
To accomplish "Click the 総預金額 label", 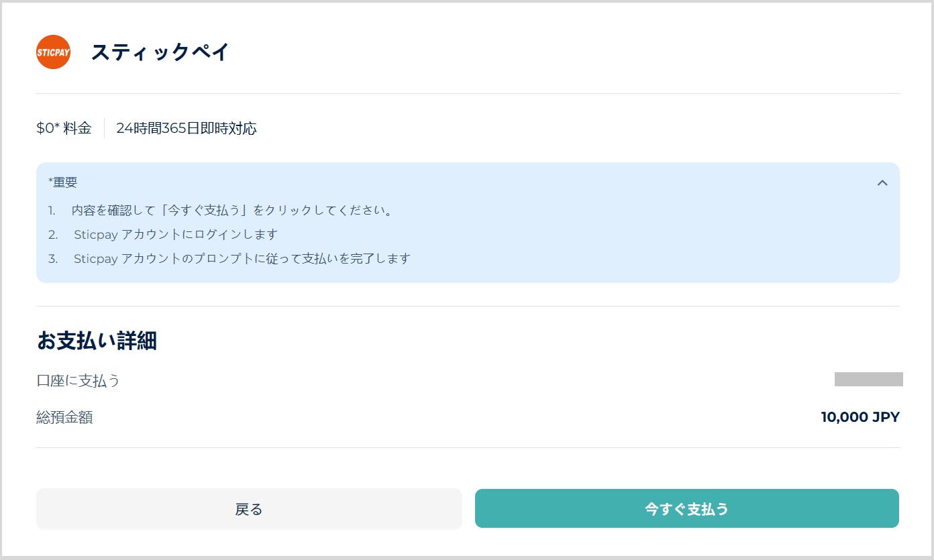I will click(64, 418).
